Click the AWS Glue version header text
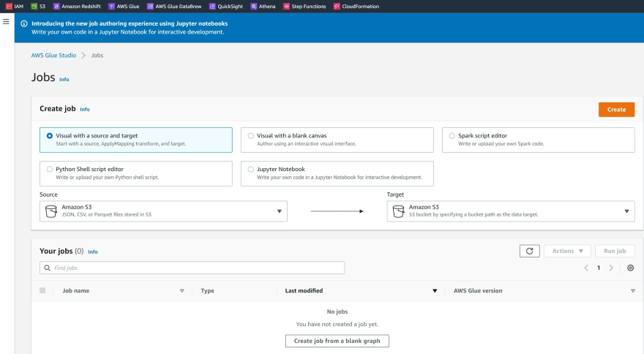The height and width of the screenshot is (354, 644). coord(478,291)
